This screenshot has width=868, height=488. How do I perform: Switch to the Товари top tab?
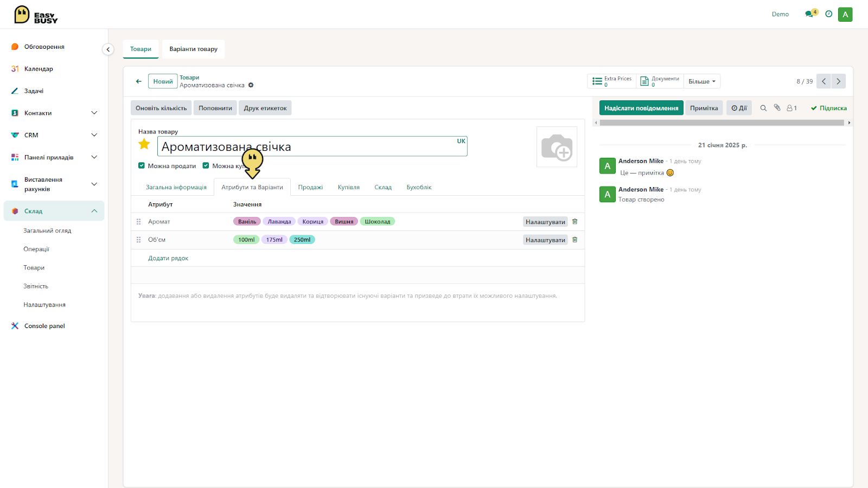tap(141, 49)
